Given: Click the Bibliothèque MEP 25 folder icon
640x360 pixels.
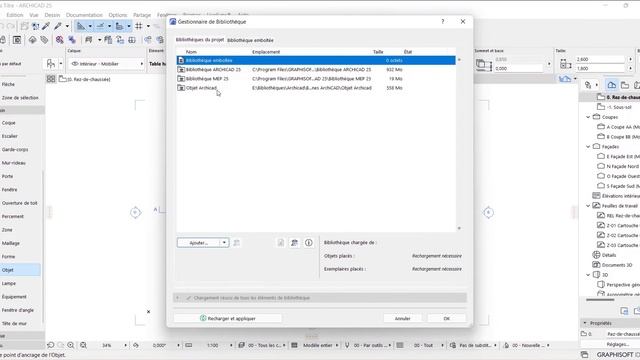Looking at the screenshot, I should coord(181,79).
